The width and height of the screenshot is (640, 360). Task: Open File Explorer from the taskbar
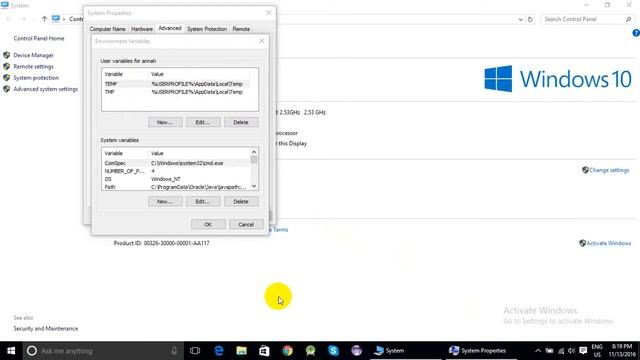[242, 351]
